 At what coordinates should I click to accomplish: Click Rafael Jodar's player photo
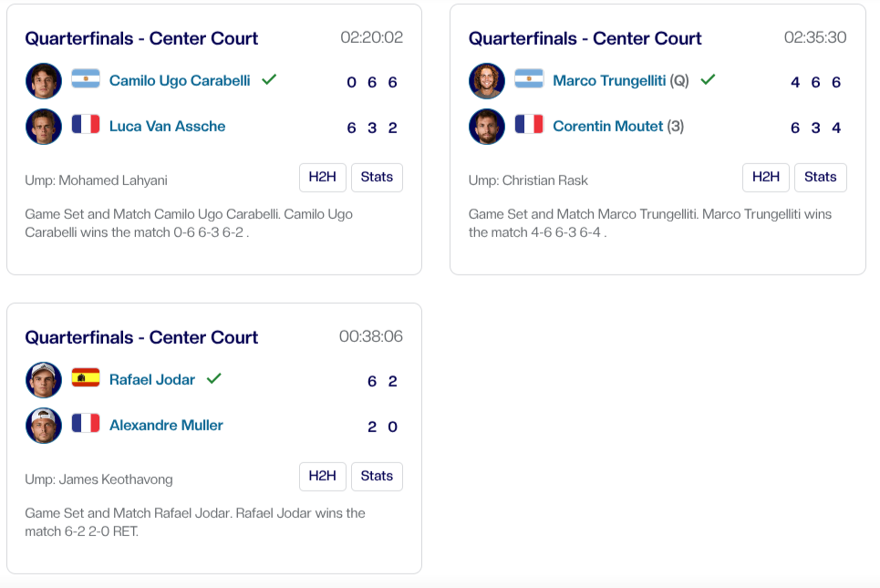point(44,380)
